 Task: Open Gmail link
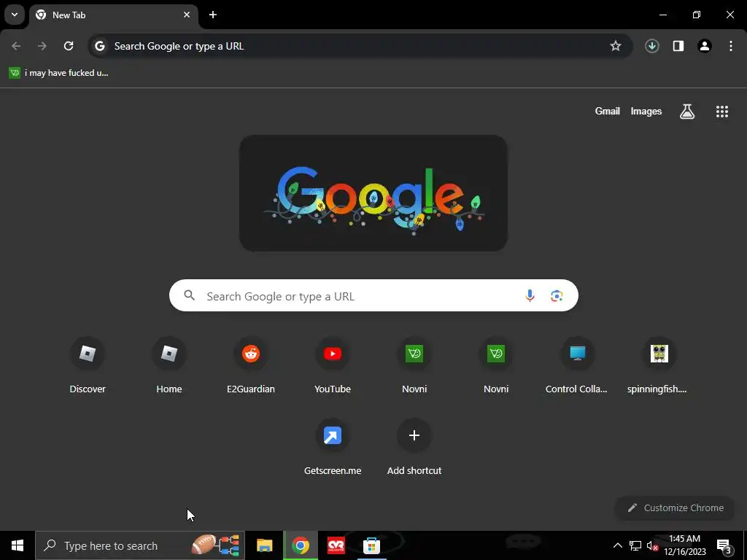[x=608, y=111]
